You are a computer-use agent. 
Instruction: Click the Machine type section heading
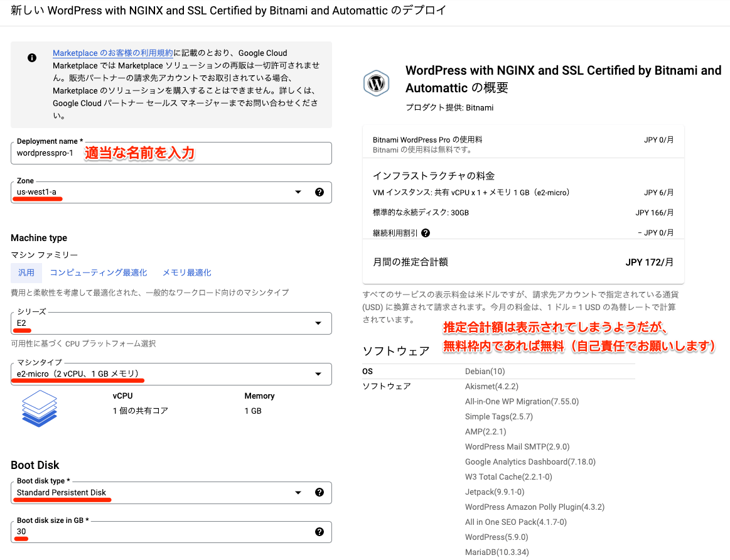39,238
